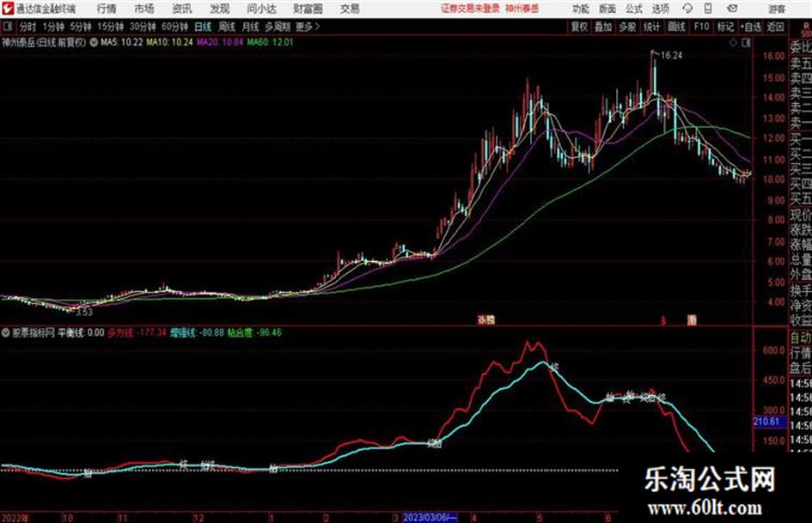Click the 自动 label in right panel
Viewport: 812px width, 523px height.
(801, 338)
